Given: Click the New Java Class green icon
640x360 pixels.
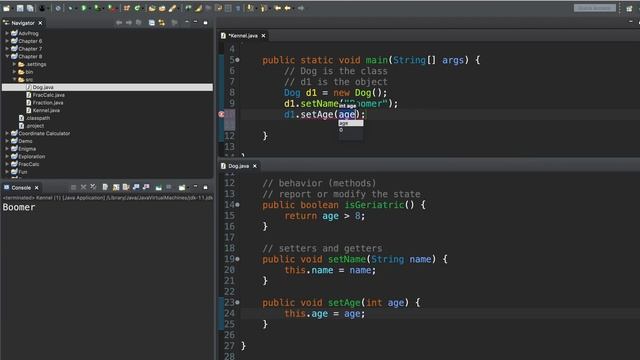Looking at the screenshot, I should pyautogui.click(x=137, y=8).
